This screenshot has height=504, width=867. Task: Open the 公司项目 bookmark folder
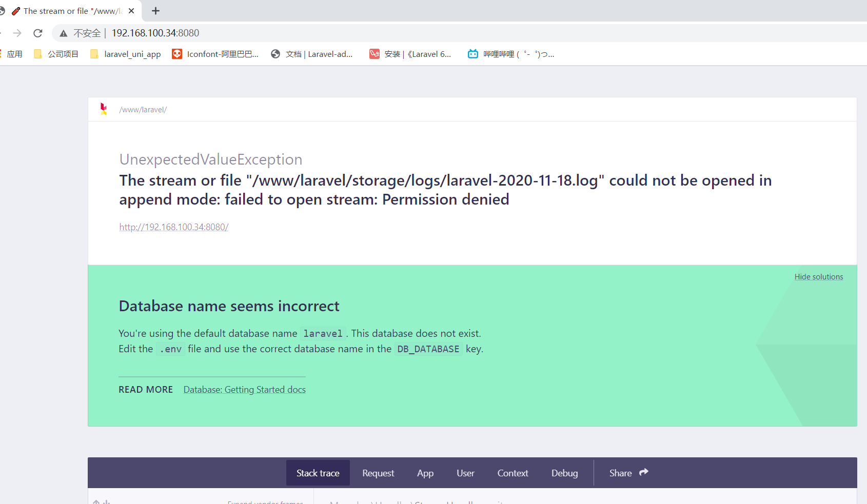[x=56, y=54]
